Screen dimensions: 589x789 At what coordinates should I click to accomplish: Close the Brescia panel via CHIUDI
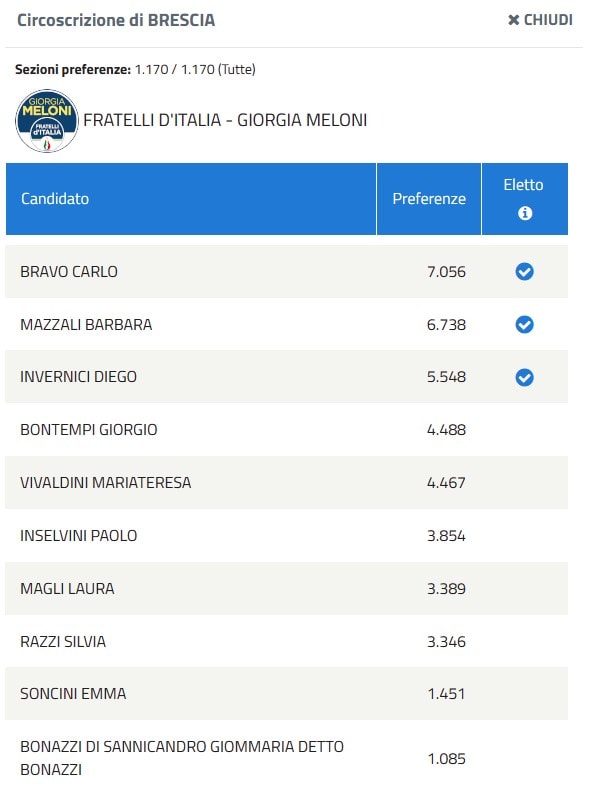pos(540,20)
